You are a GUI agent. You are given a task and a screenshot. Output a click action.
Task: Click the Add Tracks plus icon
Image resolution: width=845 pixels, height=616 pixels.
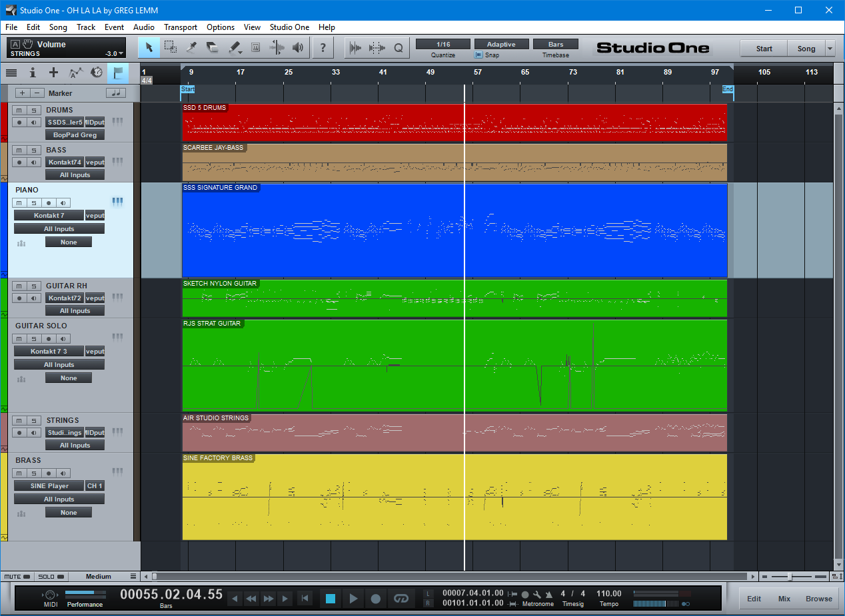click(x=54, y=73)
